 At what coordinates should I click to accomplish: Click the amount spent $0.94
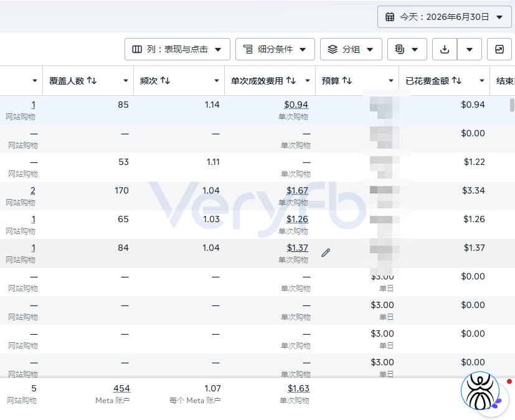tap(473, 105)
